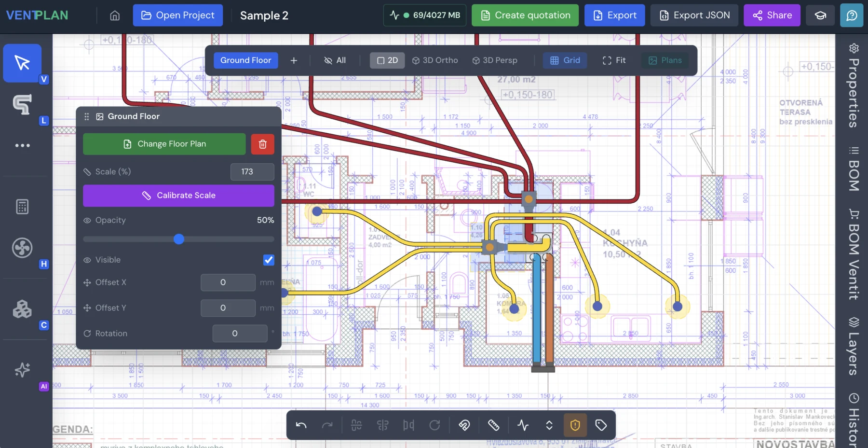Open the calculator tool

(22, 207)
